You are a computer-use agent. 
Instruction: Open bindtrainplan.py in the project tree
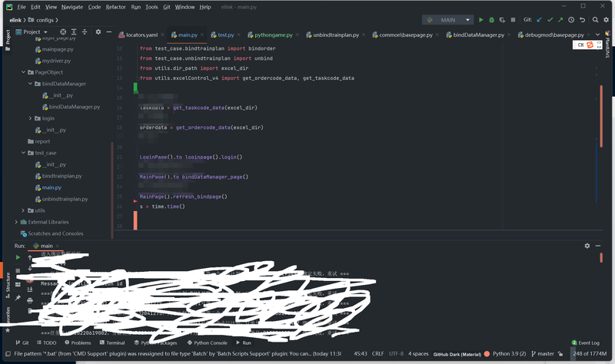[x=62, y=176]
